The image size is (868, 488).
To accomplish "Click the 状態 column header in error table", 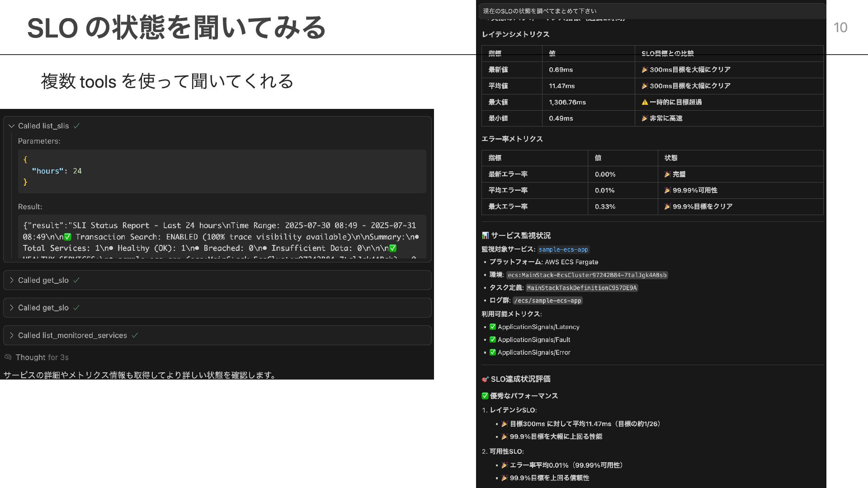I will [671, 158].
